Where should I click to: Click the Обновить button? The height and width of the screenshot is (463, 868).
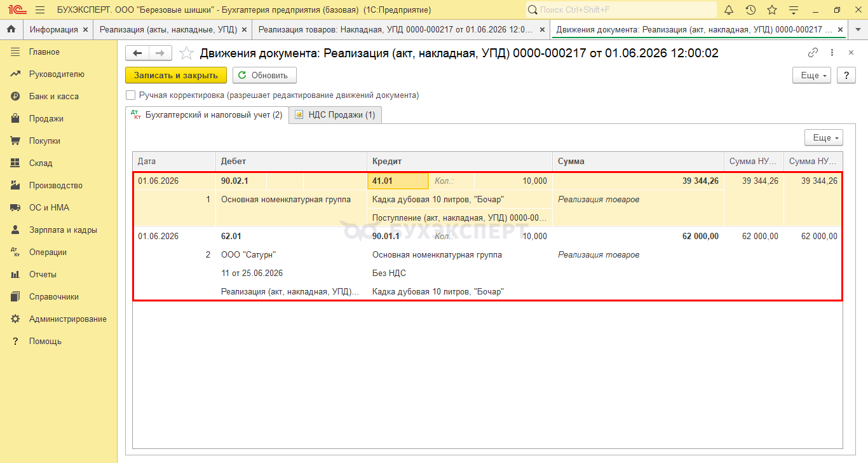click(264, 75)
